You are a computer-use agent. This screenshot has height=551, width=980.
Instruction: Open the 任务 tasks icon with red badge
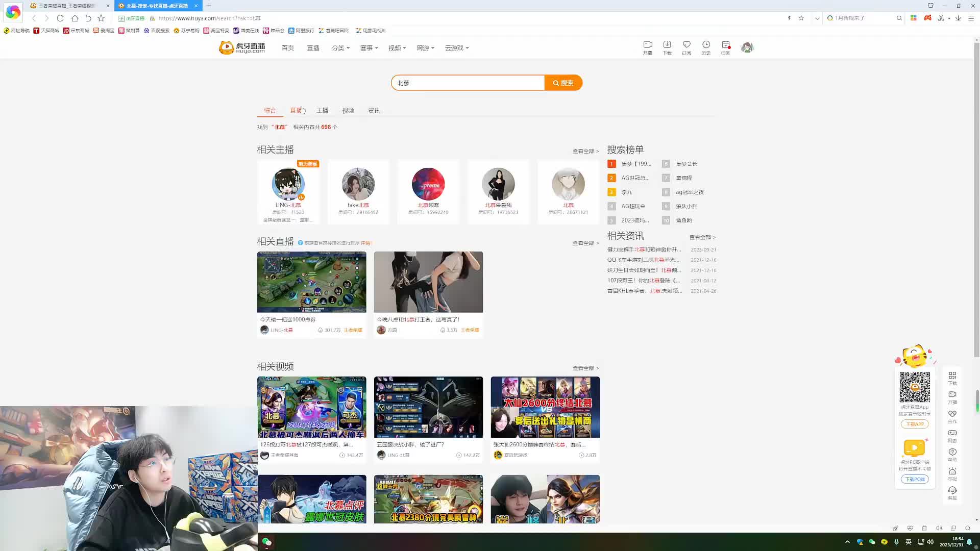[x=725, y=47]
